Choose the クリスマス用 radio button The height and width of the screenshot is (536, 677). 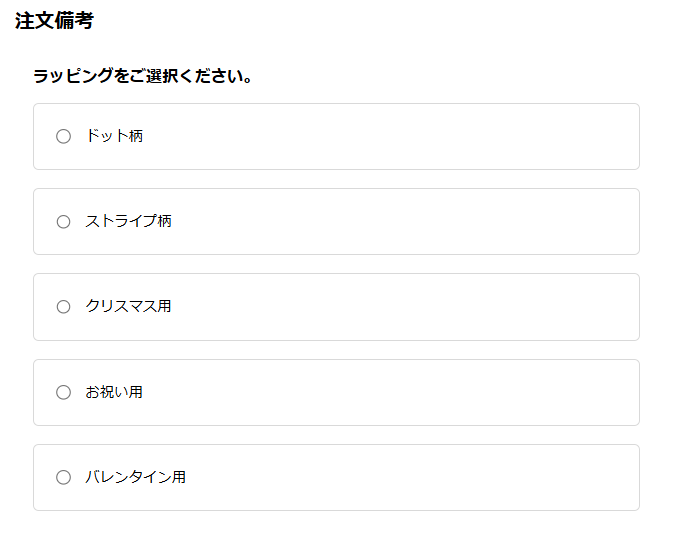point(63,307)
